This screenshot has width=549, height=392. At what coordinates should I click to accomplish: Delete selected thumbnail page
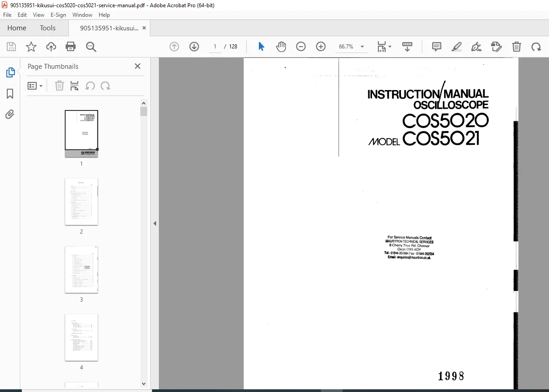[x=59, y=86]
